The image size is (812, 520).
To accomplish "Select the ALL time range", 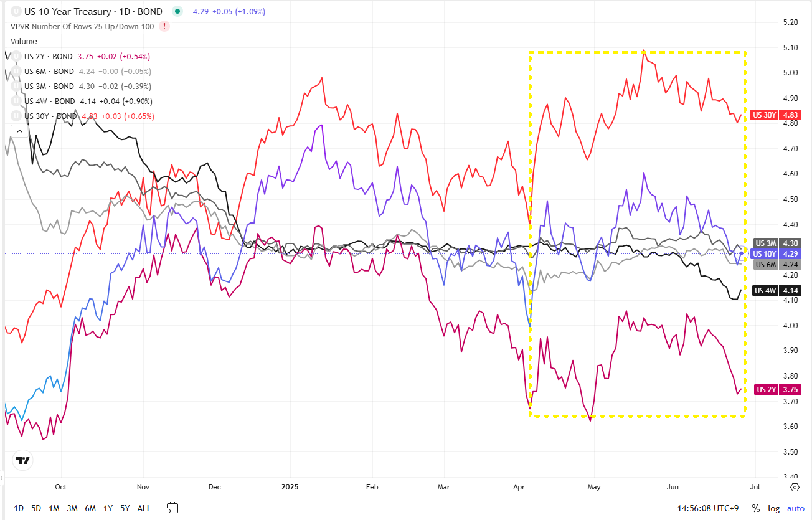I will (144, 508).
